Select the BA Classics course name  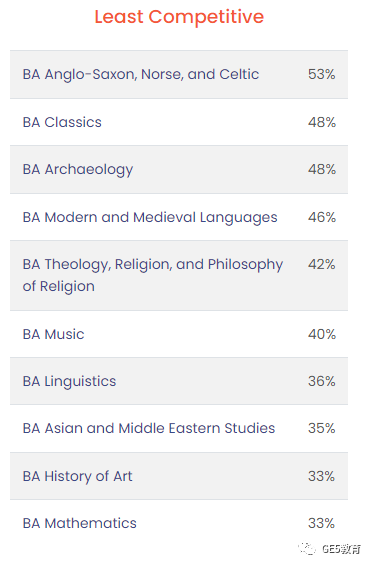[x=62, y=122]
